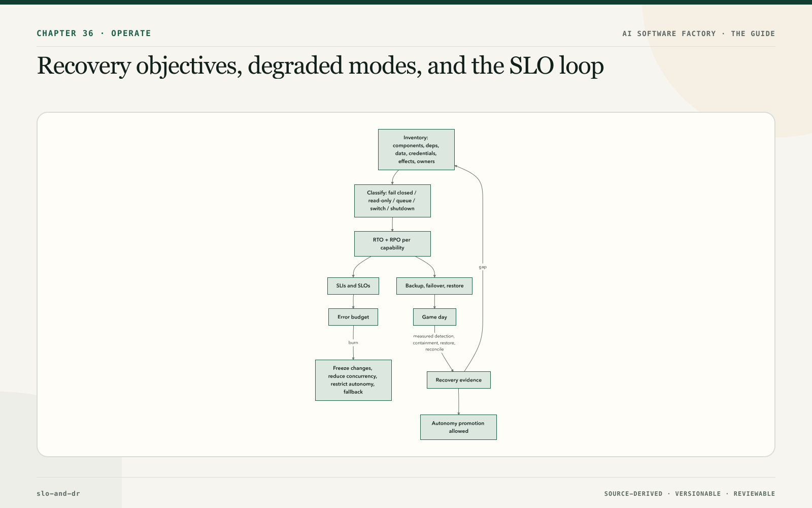
Task: Click the 'measured detection, containment' edge label
Action: point(434,342)
